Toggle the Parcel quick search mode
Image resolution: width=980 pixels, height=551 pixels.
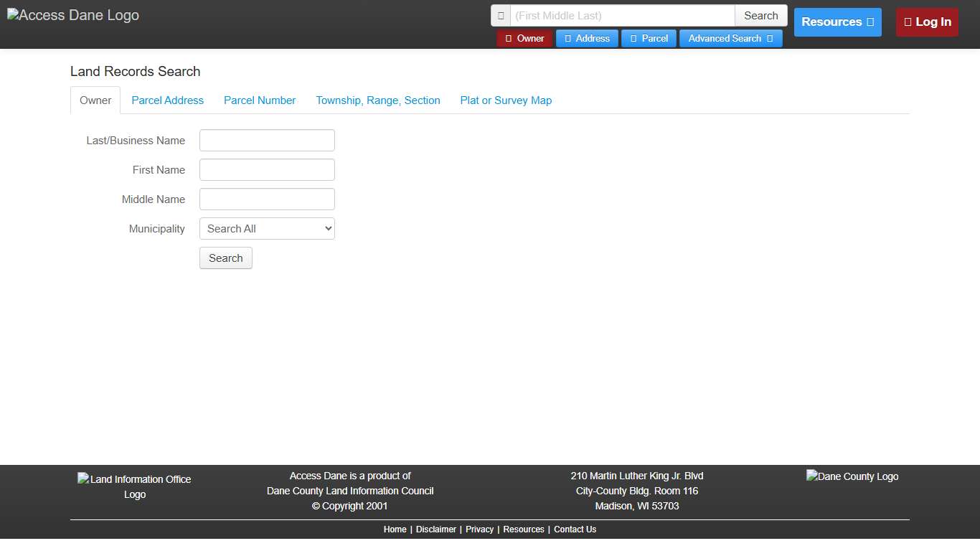pos(649,38)
